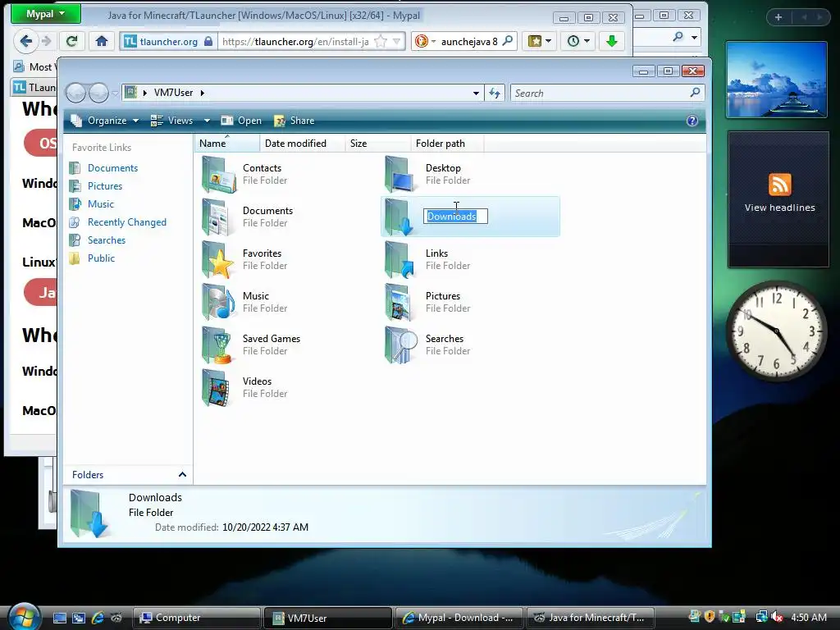840x630 pixels.
Task: Sort by the Size column header
Action: pos(378,143)
